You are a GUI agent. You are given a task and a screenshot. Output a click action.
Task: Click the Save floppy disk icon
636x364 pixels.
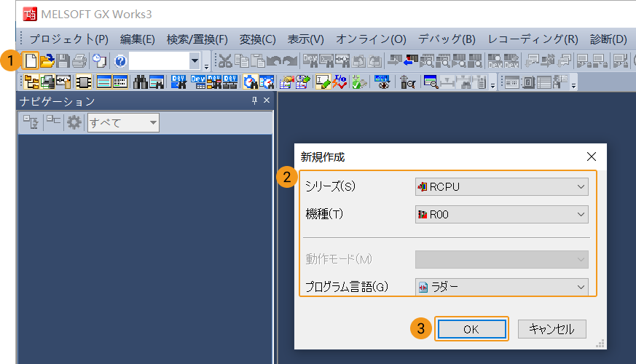pyautogui.click(x=63, y=61)
